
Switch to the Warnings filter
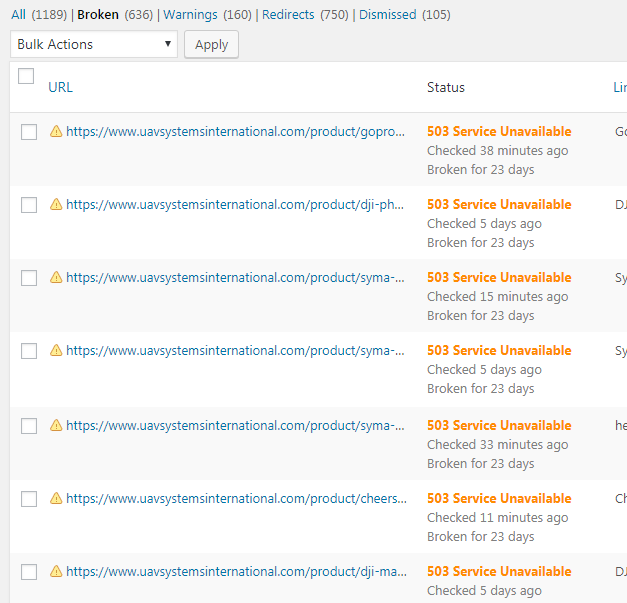point(190,15)
